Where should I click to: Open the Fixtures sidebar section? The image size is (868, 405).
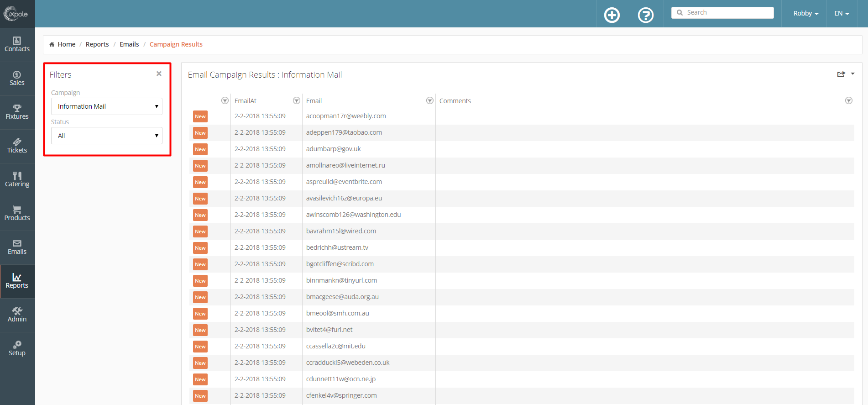17,112
